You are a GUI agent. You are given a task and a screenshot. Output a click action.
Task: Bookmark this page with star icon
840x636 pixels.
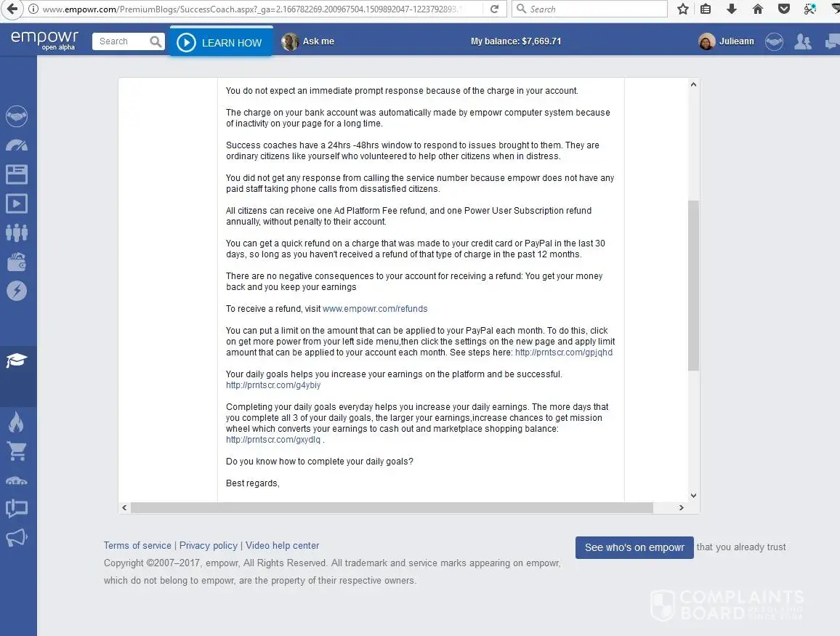tap(682, 9)
